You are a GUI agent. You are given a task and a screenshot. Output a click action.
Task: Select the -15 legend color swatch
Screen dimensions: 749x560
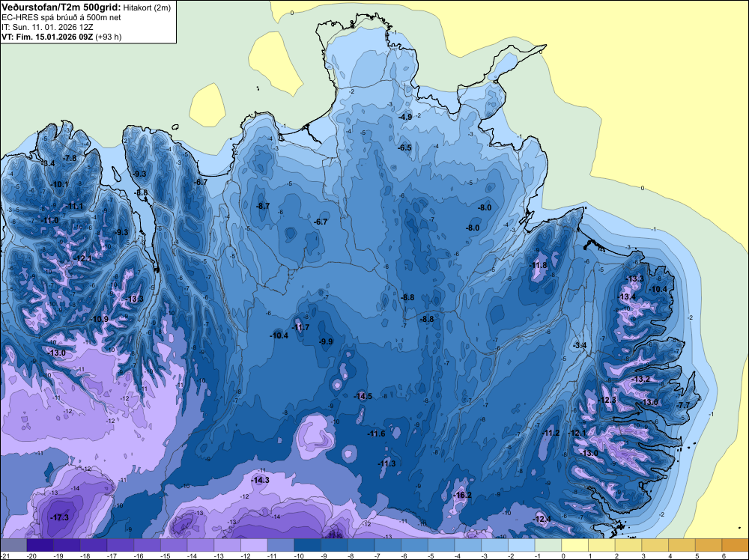pyautogui.click(x=174, y=545)
